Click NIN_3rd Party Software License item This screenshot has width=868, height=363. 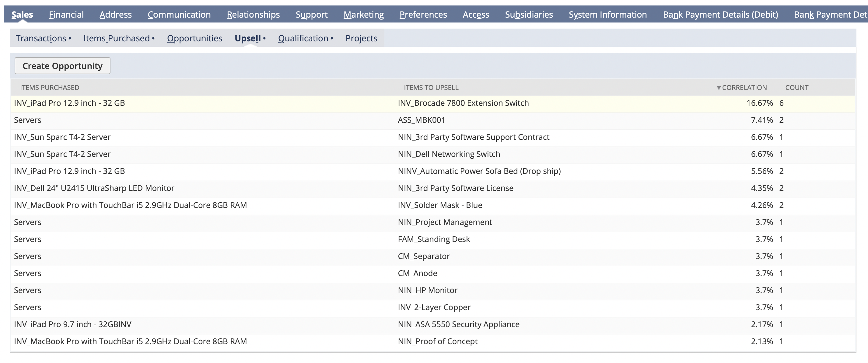(x=456, y=188)
